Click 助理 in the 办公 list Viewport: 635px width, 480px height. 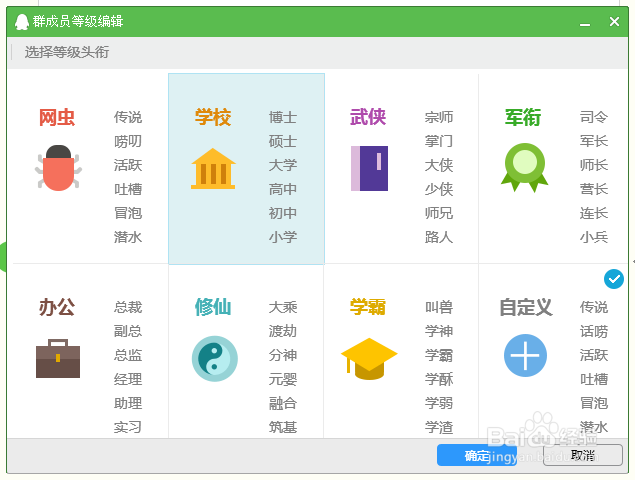pyautogui.click(x=128, y=403)
